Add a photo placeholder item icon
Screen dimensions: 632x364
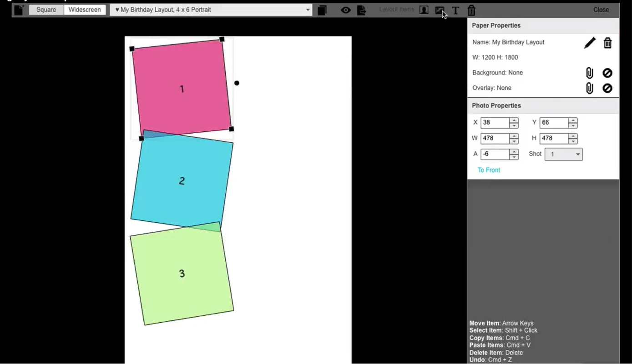pos(424,10)
